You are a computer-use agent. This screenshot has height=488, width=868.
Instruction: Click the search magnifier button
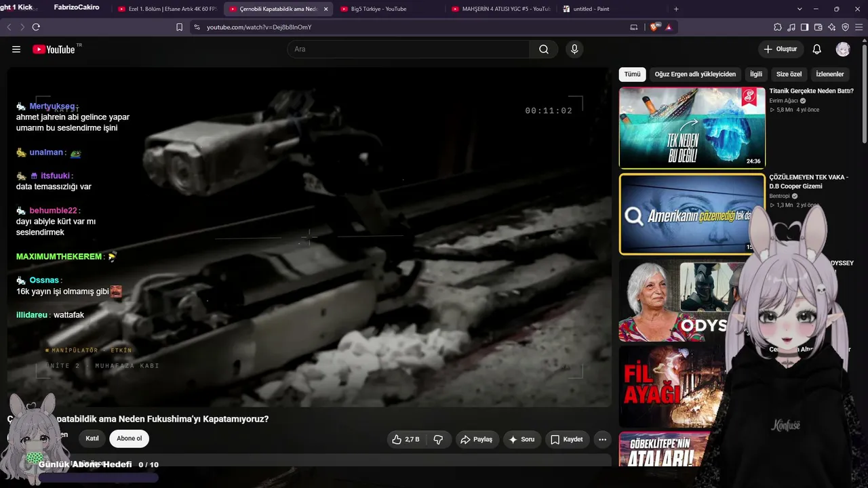[544, 49]
